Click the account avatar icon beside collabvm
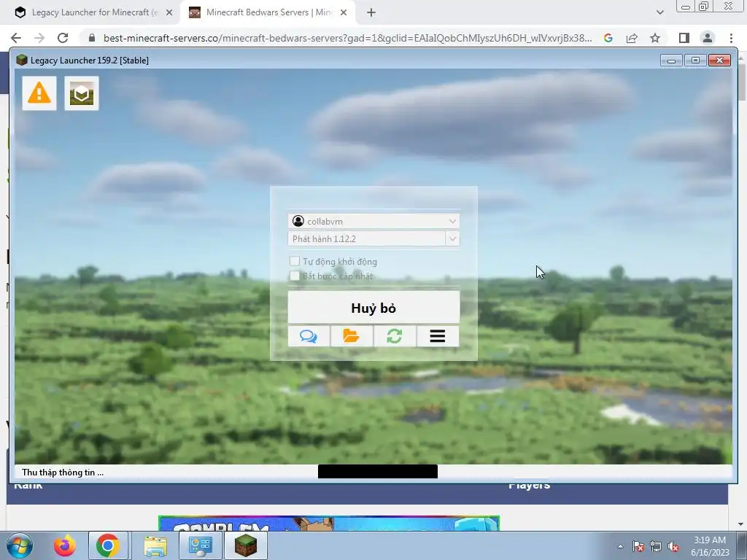Screen dimensions: 747x560 (x=298, y=221)
